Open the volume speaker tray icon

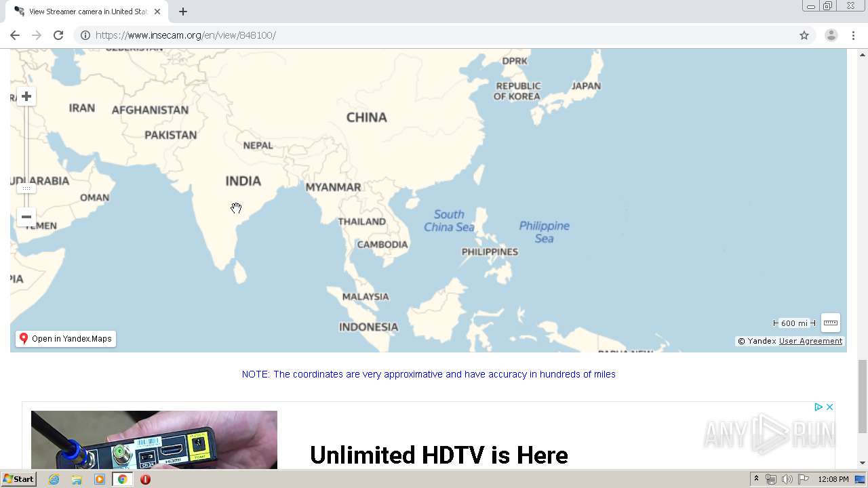[787, 479]
